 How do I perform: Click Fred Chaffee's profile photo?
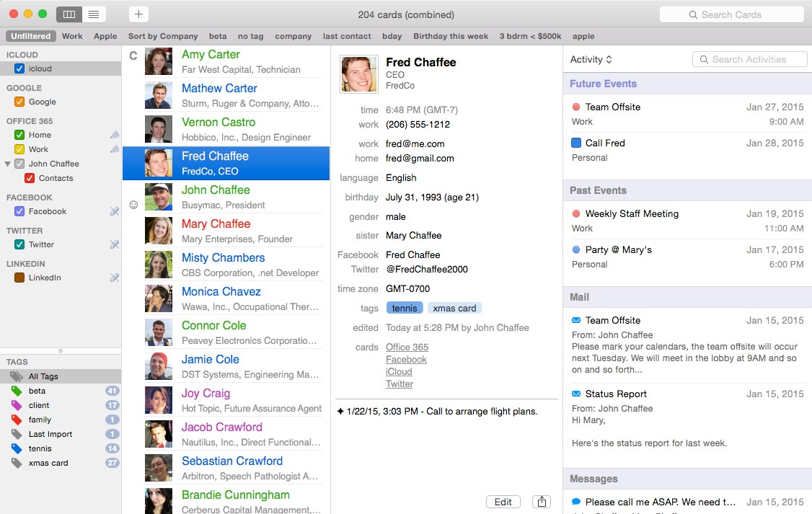point(359,74)
